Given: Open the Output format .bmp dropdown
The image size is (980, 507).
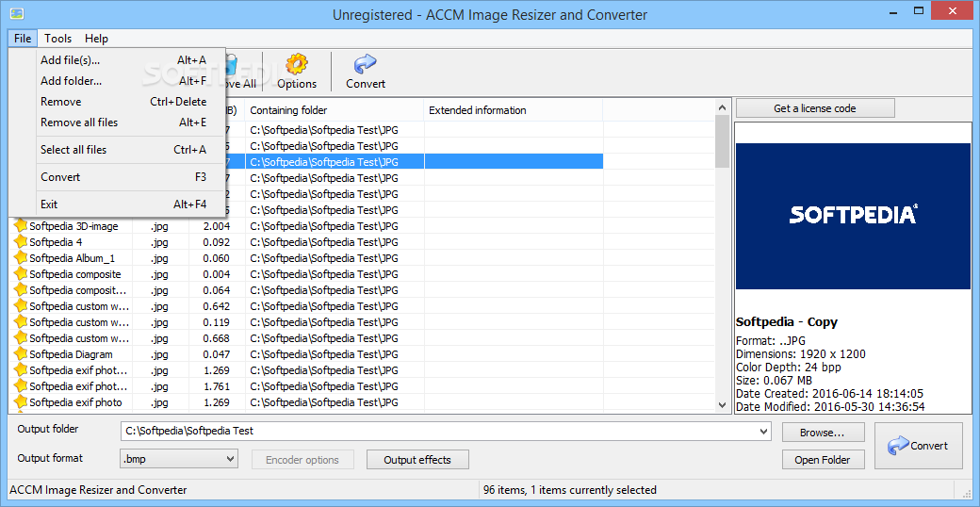Looking at the screenshot, I should 179,460.
